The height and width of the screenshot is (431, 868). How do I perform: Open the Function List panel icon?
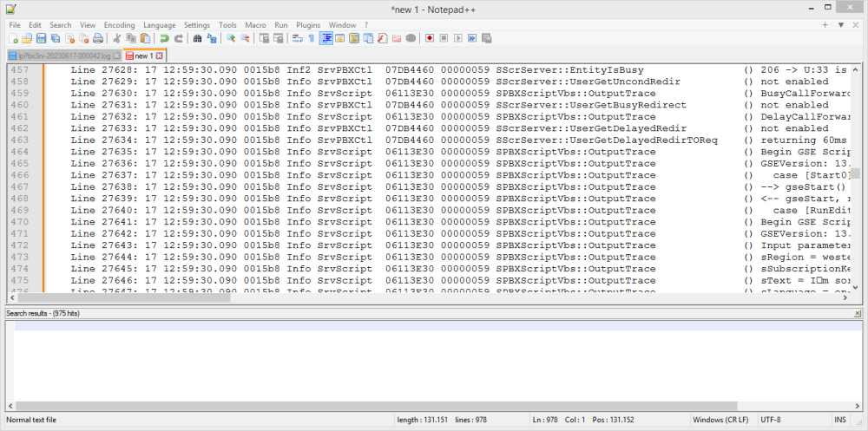pyautogui.click(x=383, y=38)
